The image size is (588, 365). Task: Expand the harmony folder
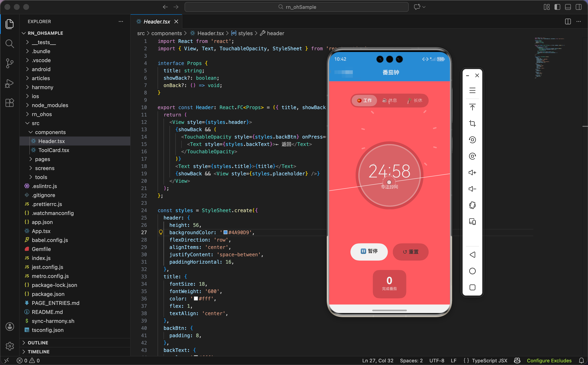coord(42,87)
